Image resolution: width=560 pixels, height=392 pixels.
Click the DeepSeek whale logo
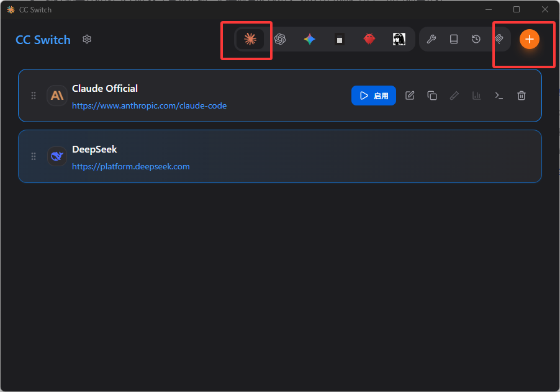[x=57, y=156]
